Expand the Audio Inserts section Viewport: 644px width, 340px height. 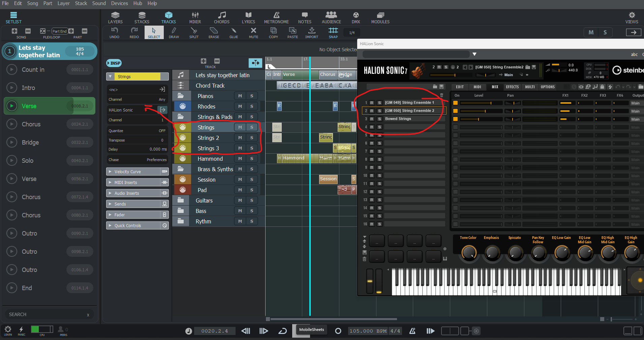click(x=110, y=193)
